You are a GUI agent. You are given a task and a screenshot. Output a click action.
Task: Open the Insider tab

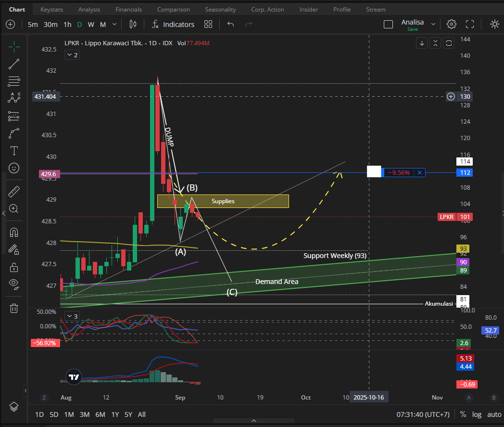click(309, 10)
